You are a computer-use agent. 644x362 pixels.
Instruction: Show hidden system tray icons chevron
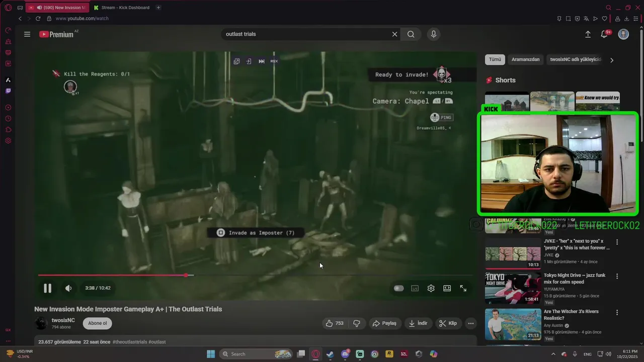click(553, 354)
